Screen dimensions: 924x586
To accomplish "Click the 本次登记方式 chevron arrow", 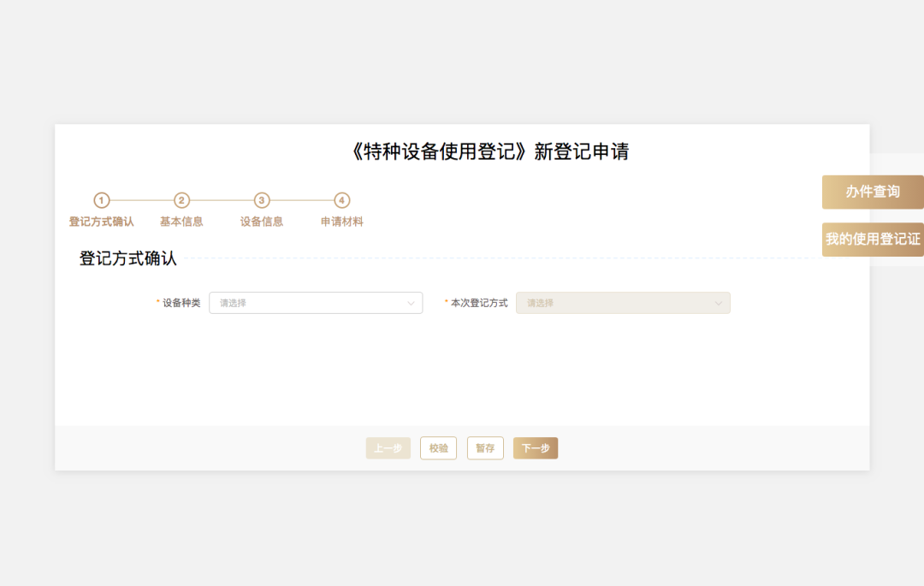I will click(719, 303).
